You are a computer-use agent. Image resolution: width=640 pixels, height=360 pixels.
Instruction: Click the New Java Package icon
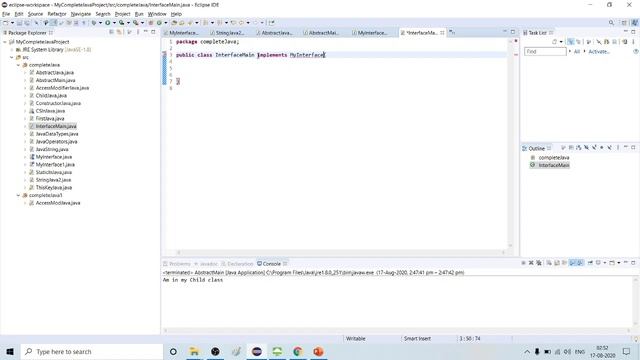(x=151, y=23)
